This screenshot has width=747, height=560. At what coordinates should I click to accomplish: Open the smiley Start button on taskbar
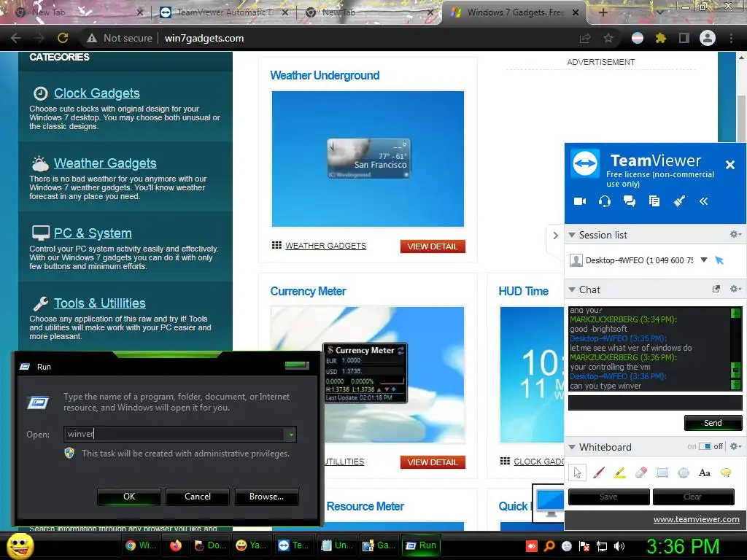point(20,545)
